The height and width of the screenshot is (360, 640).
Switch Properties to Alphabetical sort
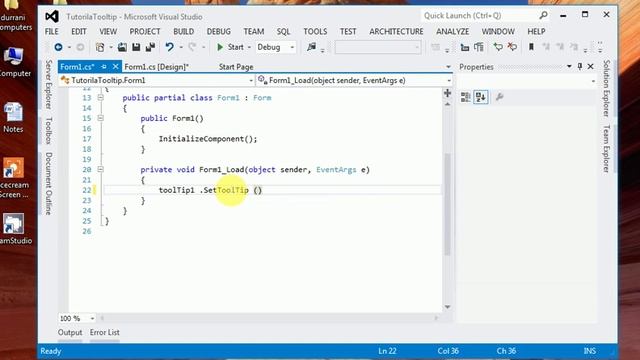tap(481, 97)
